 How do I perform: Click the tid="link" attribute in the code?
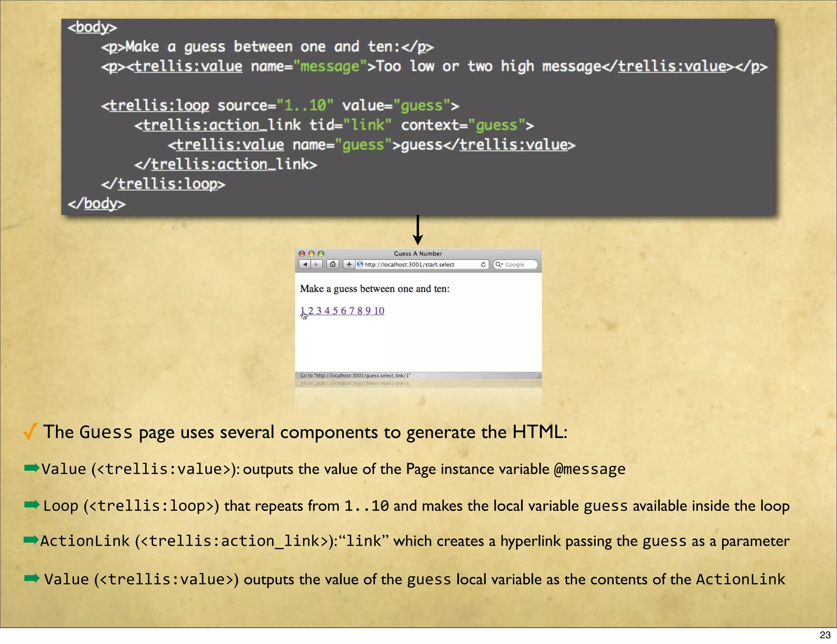(x=351, y=125)
